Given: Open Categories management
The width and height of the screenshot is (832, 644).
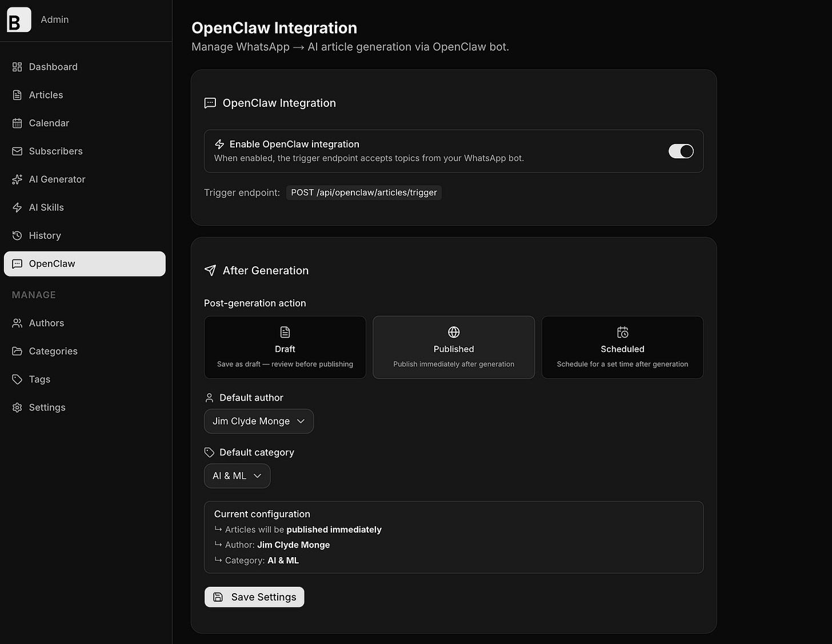Looking at the screenshot, I should 85,351.
